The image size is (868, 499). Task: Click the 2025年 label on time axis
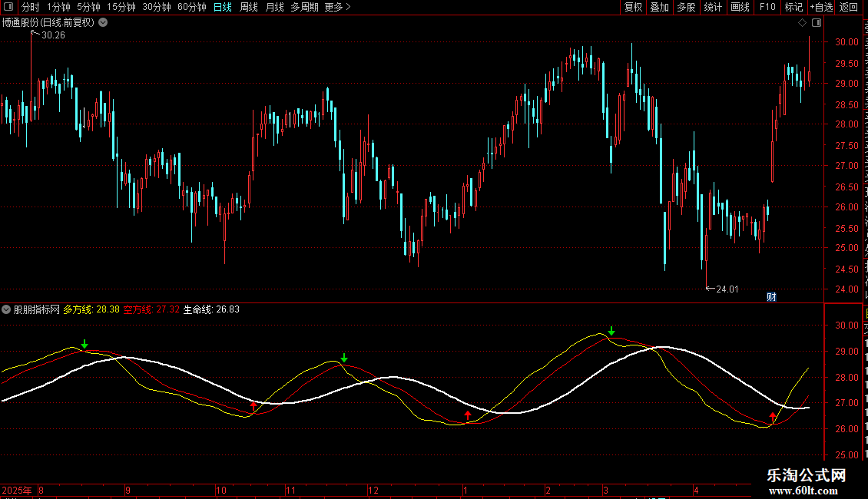(x=17, y=490)
